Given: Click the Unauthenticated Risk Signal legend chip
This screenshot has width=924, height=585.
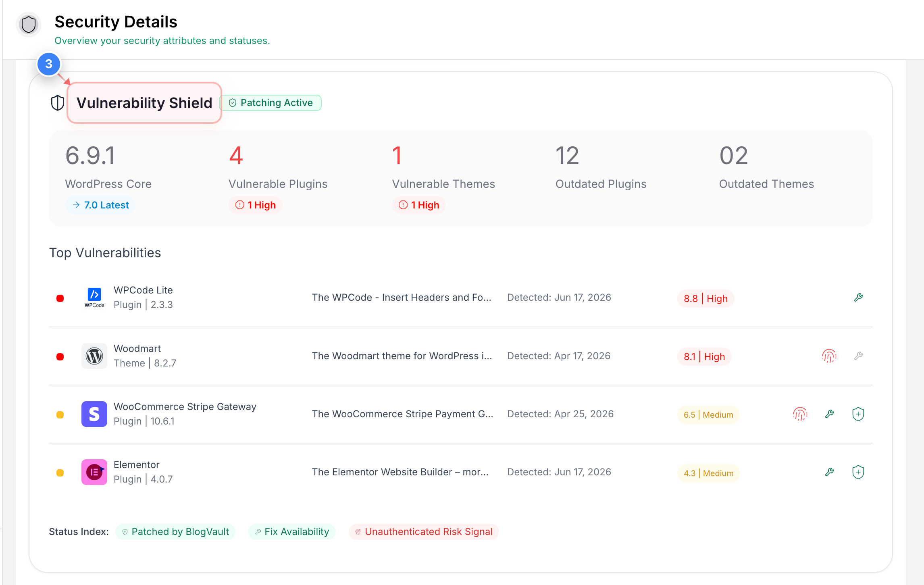Looking at the screenshot, I should pyautogui.click(x=424, y=532).
